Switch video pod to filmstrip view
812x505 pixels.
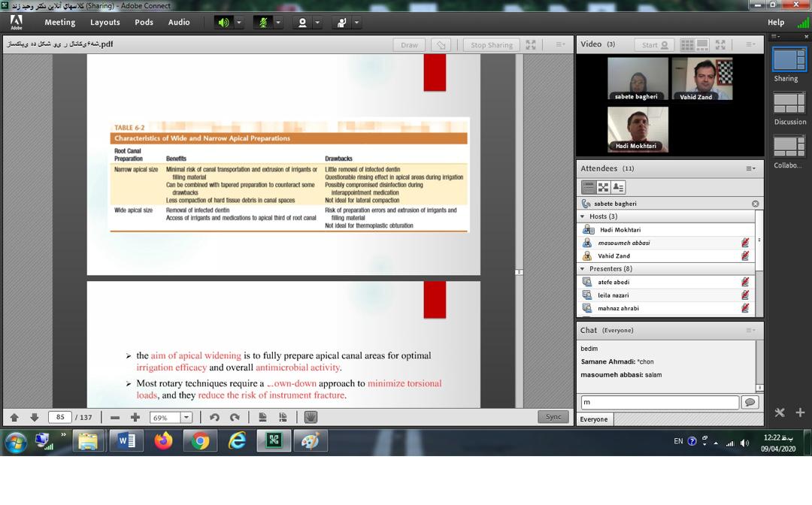pyautogui.click(x=702, y=45)
